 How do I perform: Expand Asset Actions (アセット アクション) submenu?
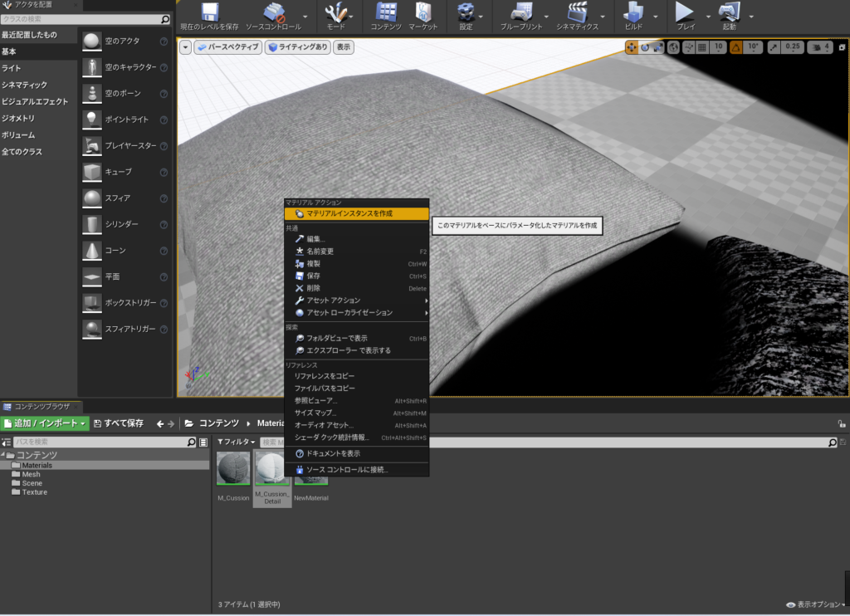point(357,301)
